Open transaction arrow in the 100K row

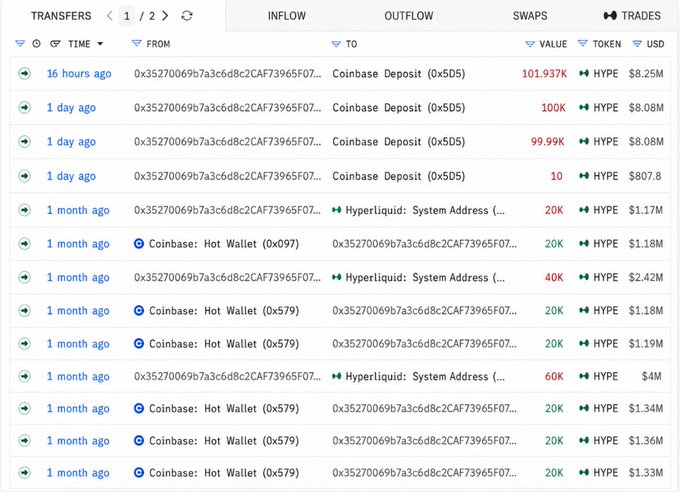point(25,107)
